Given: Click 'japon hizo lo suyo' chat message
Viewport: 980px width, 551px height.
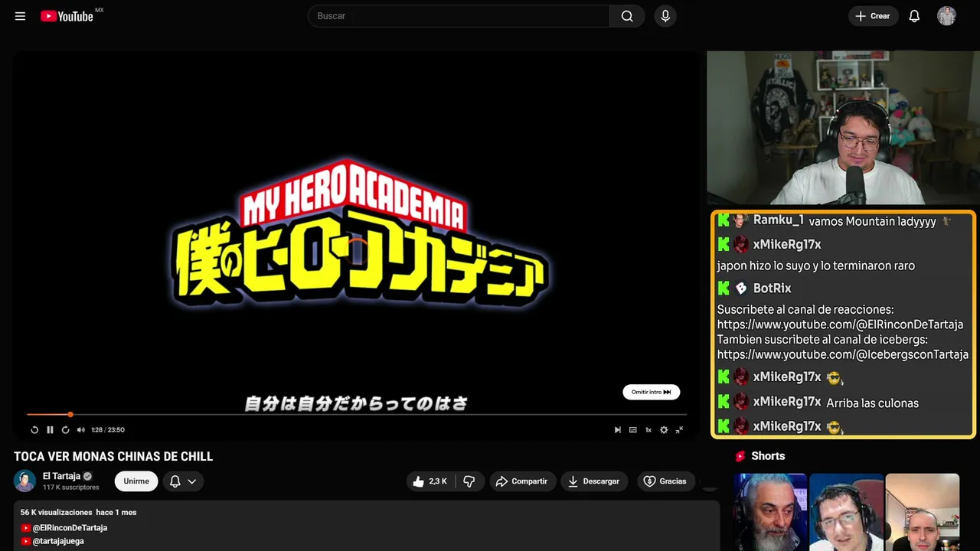Looking at the screenshot, I should 816,266.
